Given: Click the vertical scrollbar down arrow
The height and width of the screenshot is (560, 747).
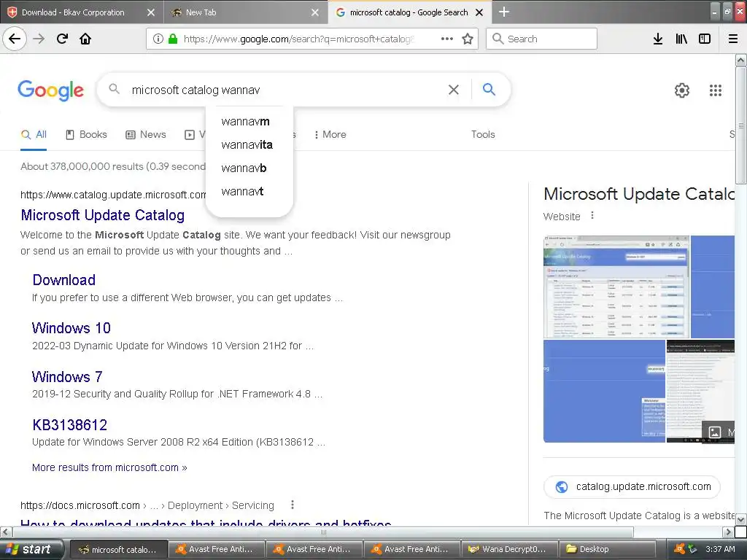Looking at the screenshot, I should (x=740, y=519).
